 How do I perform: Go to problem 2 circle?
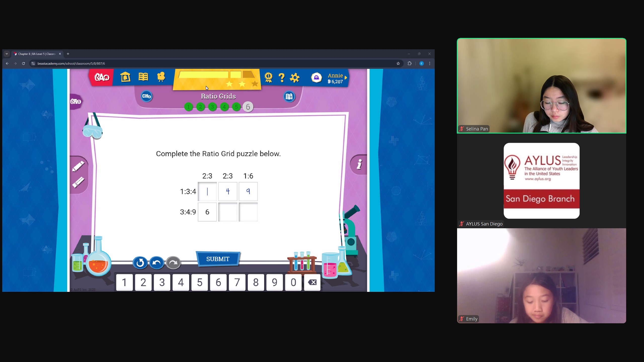tap(200, 107)
